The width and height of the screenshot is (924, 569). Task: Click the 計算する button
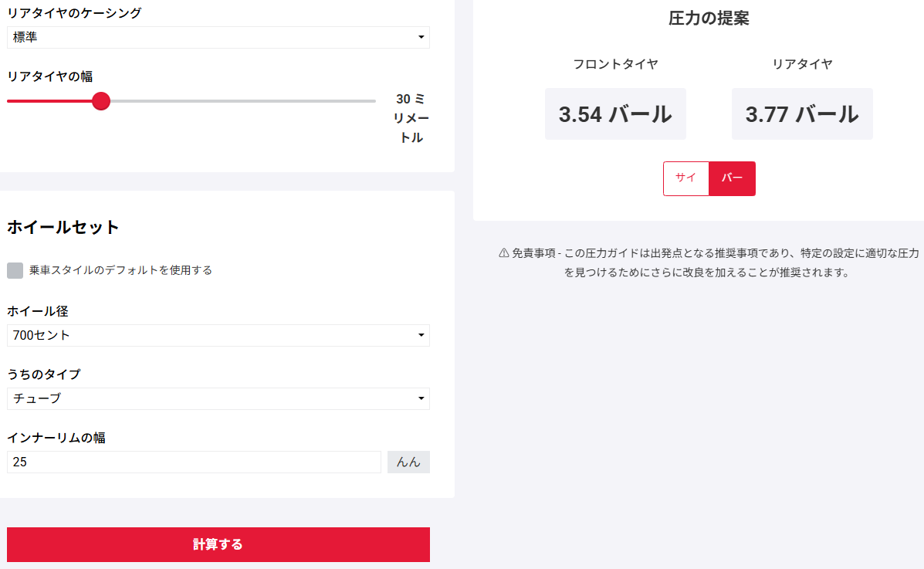(x=218, y=544)
